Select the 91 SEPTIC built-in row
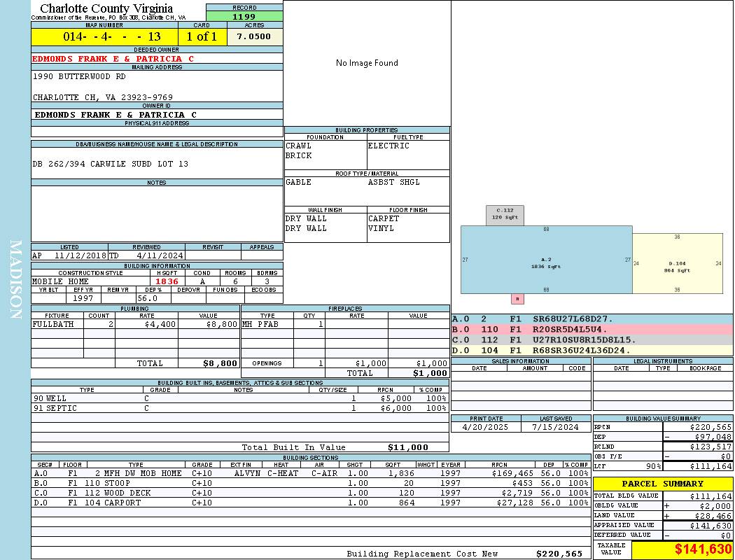This screenshot has height=560, width=735. (x=240, y=408)
